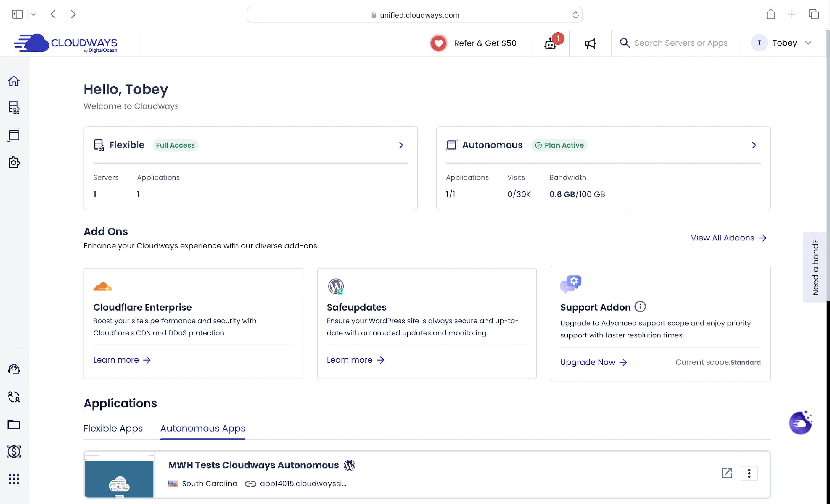Switch to the Flexible Apps tab
This screenshot has width=830, height=504.
pyautogui.click(x=113, y=428)
